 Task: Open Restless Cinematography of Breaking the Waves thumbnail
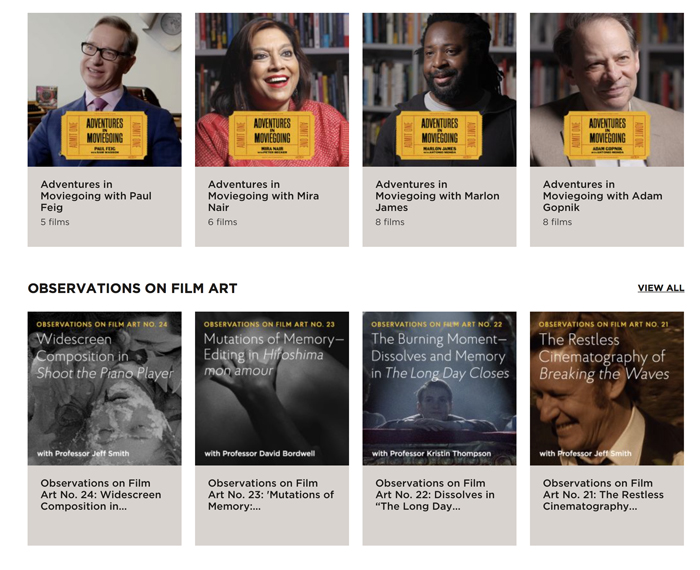click(x=607, y=388)
